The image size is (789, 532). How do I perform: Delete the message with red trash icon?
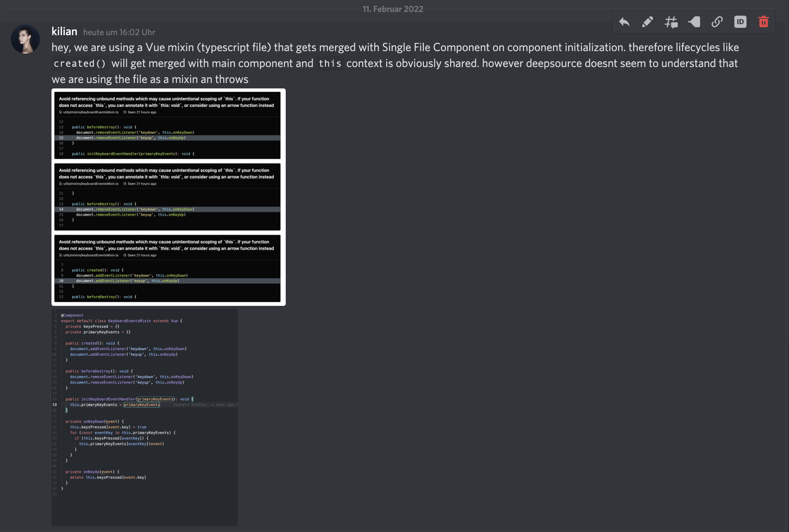[x=764, y=22]
